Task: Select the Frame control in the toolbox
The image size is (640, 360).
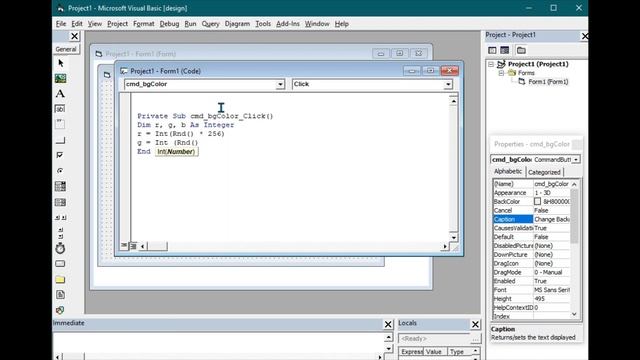Action: tap(60, 124)
